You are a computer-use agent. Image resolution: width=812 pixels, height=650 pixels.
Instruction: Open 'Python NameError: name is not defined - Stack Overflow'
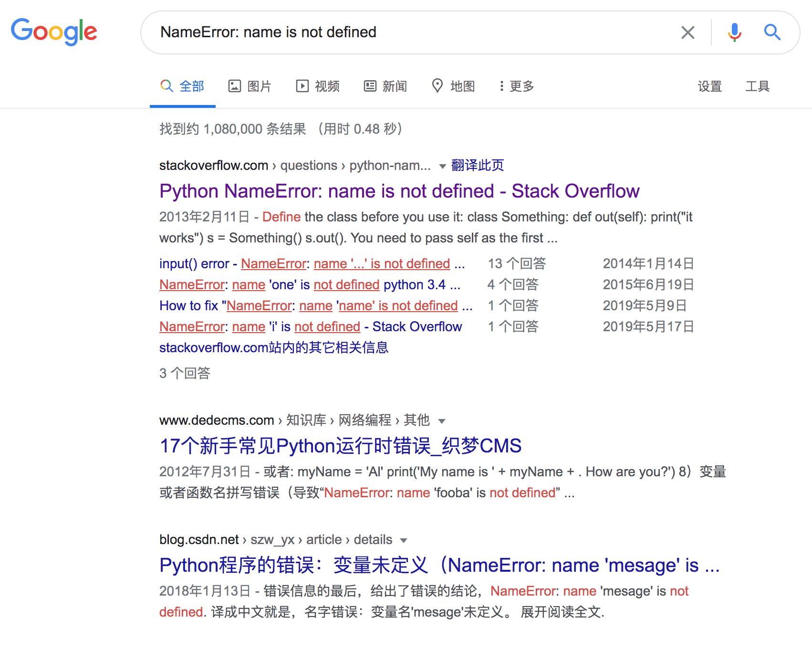coord(399,191)
